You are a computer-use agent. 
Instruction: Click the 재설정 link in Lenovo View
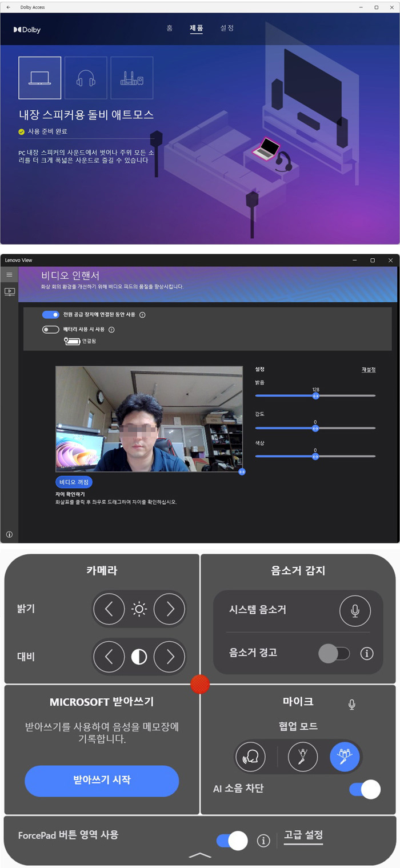(x=369, y=370)
